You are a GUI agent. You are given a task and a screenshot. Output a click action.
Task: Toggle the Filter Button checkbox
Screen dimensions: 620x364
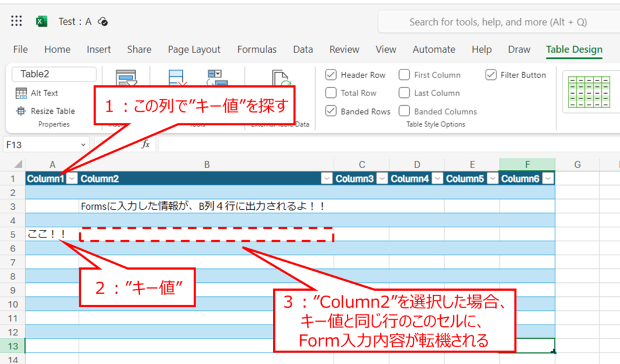click(x=490, y=75)
